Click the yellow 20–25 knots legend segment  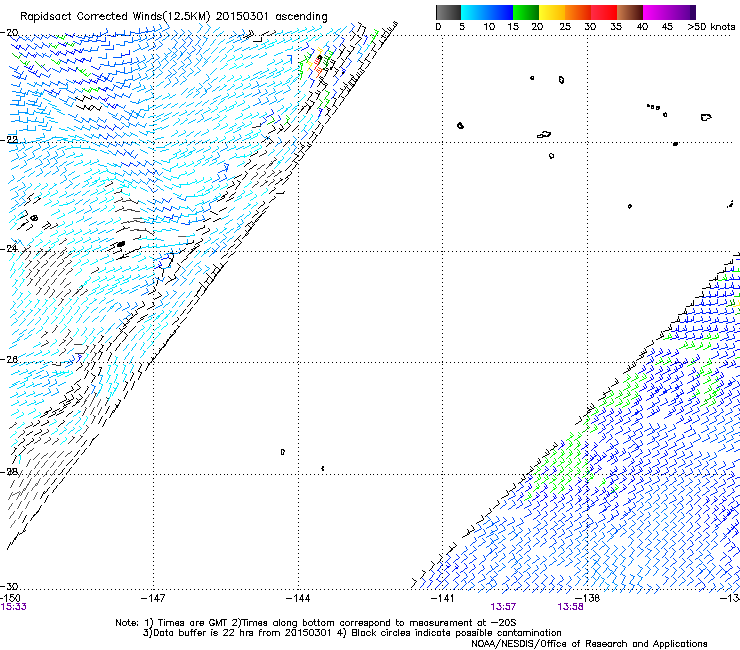552,12
